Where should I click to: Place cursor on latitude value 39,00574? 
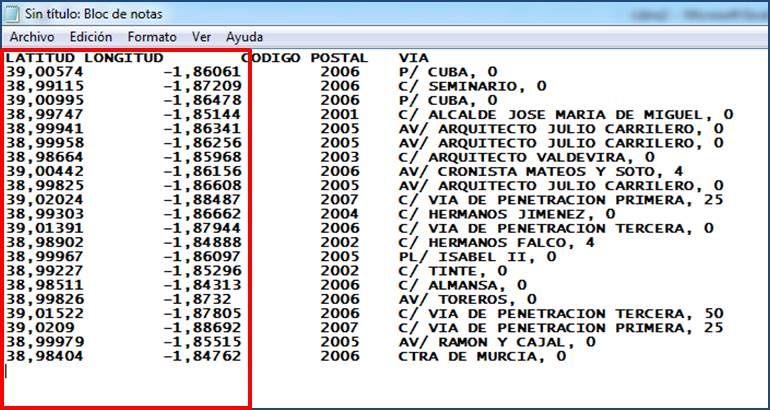tap(40, 72)
